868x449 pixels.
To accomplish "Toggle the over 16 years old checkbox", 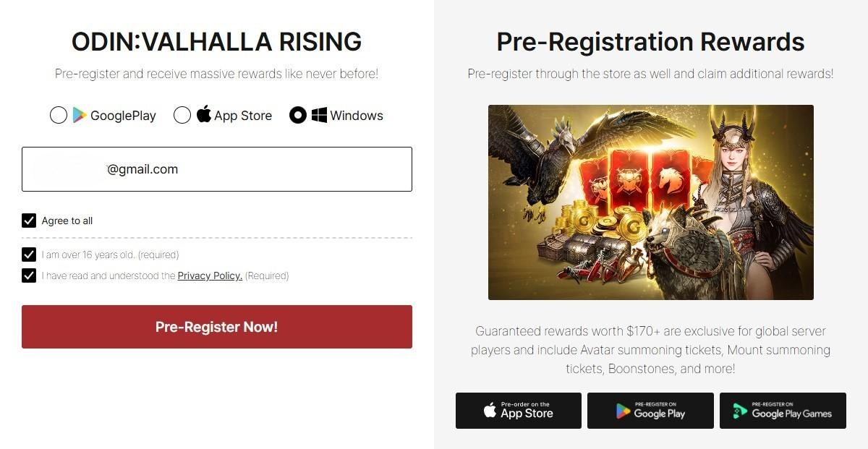I will pos(29,255).
